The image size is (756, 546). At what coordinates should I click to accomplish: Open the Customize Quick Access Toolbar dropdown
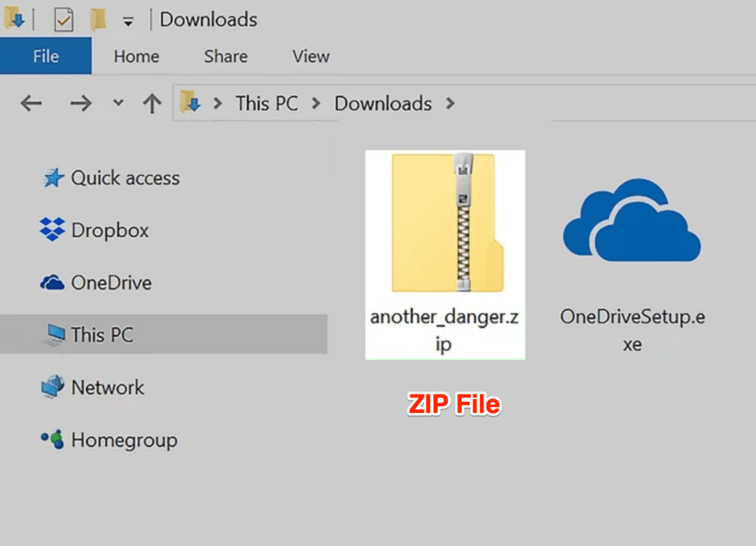[x=128, y=21]
